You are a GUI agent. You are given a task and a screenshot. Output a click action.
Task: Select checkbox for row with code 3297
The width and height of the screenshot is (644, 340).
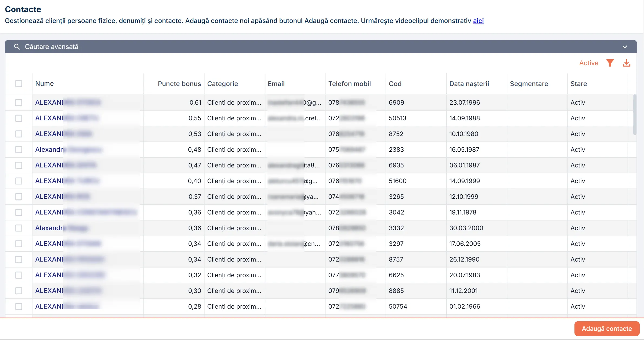19,244
